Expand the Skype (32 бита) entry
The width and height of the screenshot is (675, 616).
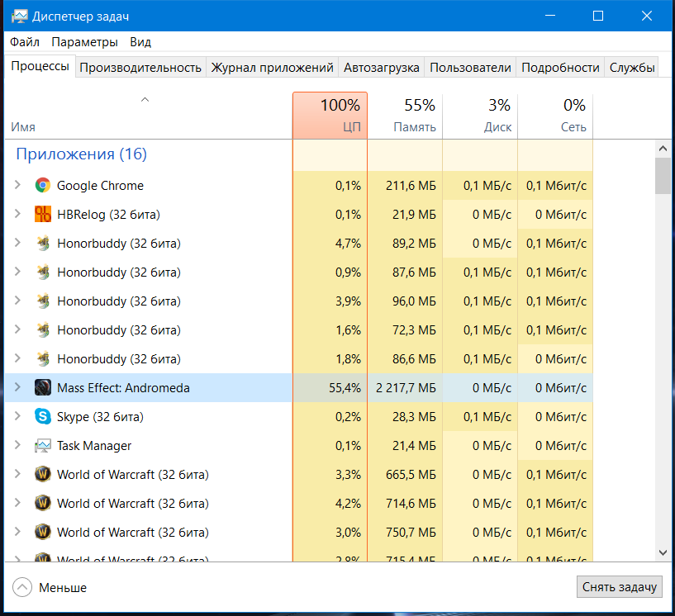(17, 416)
